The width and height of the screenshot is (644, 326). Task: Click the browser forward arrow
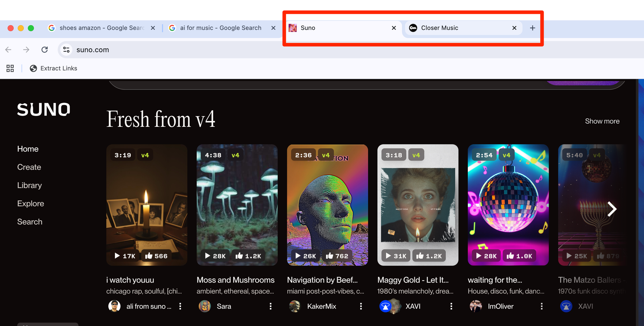(x=26, y=50)
